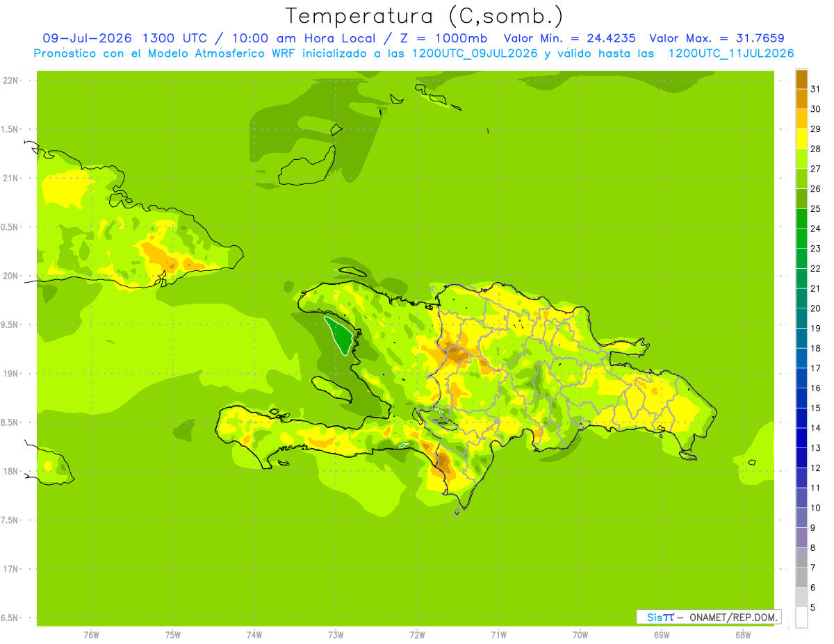Click the "ONAMET/REP.DOM." credit label
The image size is (834, 644).
point(733,617)
